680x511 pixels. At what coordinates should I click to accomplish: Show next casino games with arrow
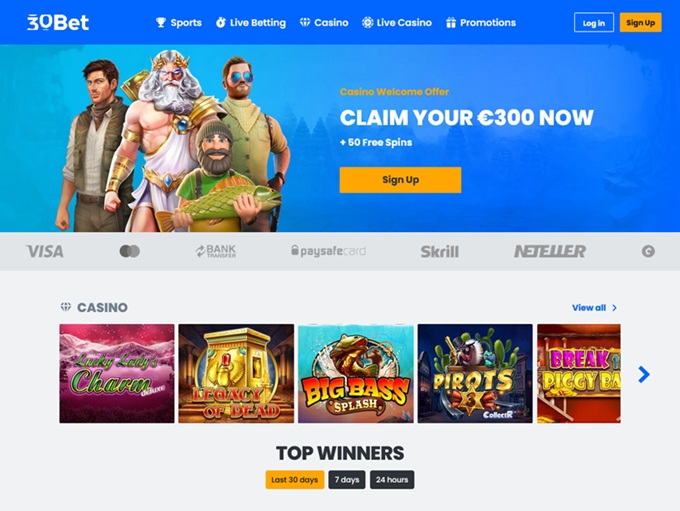pyautogui.click(x=644, y=374)
